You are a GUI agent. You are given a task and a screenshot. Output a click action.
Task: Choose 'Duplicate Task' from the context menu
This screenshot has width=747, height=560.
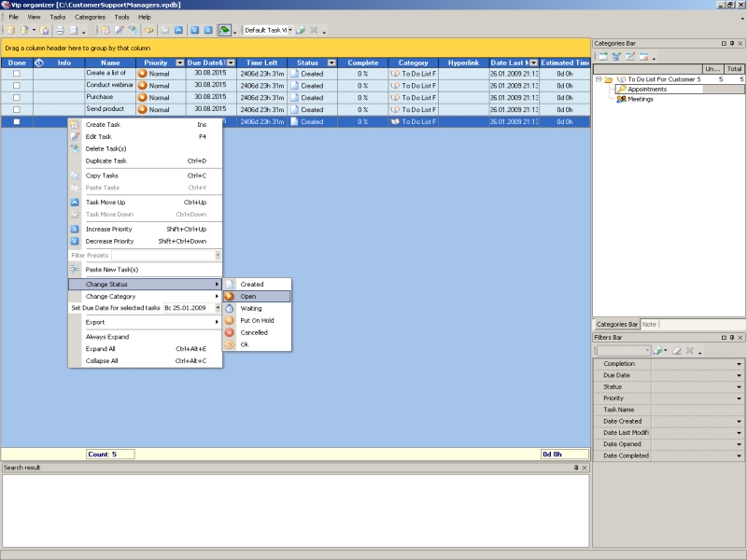pos(106,161)
